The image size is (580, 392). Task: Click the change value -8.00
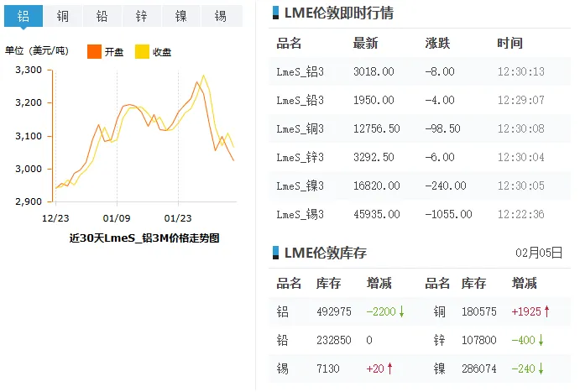[440, 71]
